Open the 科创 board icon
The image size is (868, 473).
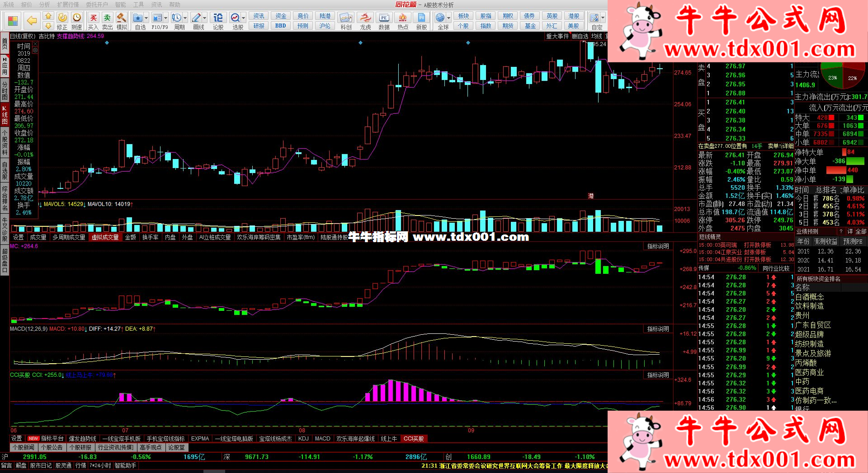(x=346, y=21)
